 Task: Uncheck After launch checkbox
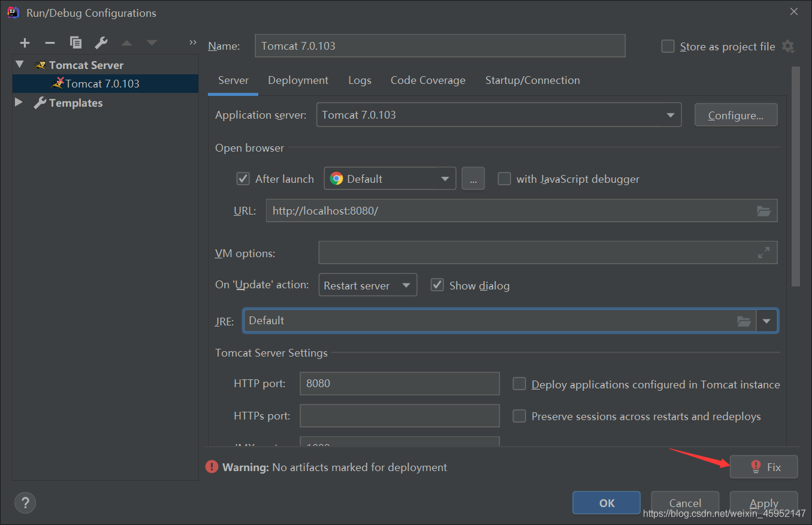[x=243, y=179]
